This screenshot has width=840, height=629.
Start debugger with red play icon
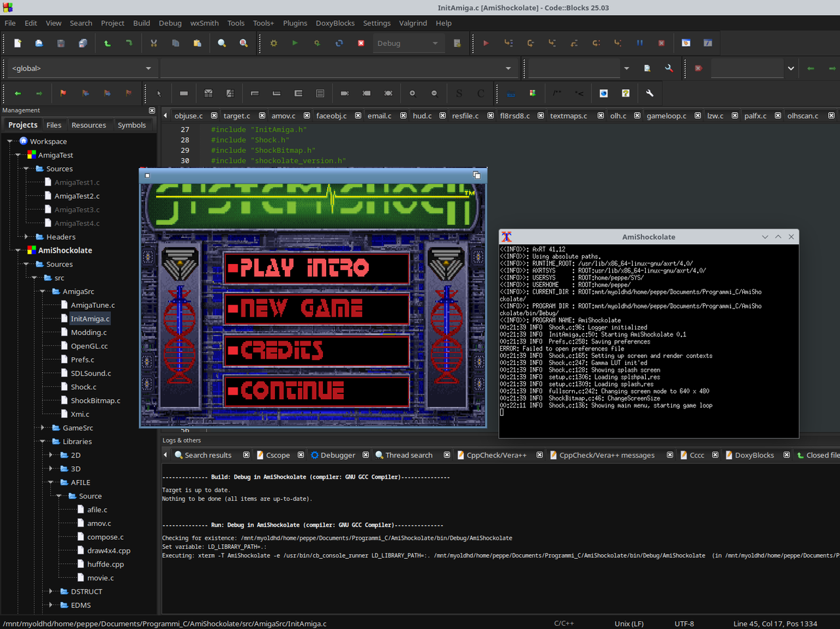coord(486,43)
